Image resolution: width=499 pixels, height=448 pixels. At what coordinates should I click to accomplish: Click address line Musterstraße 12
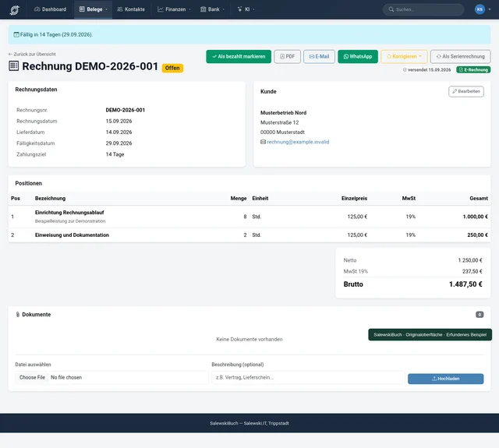(279, 122)
